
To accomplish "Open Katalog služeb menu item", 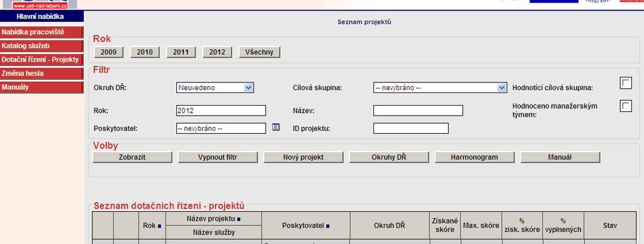I will [x=42, y=46].
